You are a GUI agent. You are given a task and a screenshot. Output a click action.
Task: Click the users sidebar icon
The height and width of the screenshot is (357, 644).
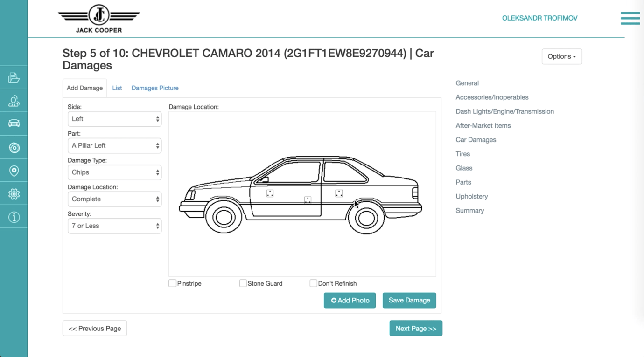pyautogui.click(x=14, y=101)
